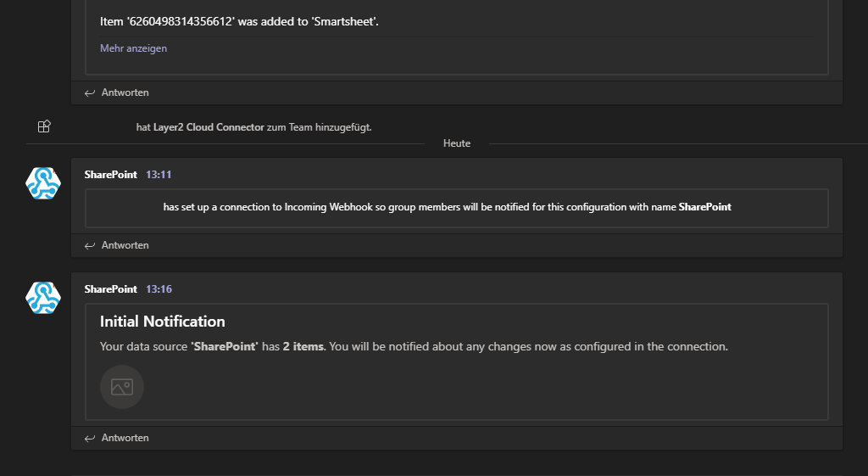Viewport: 868px width, 476px height.
Task: Click the reply arrow icon under Initial Notification
Action: (90, 438)
